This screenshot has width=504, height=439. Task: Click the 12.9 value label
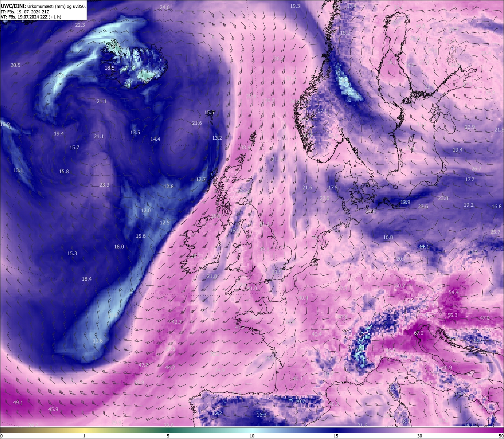(x=405, y=202)
